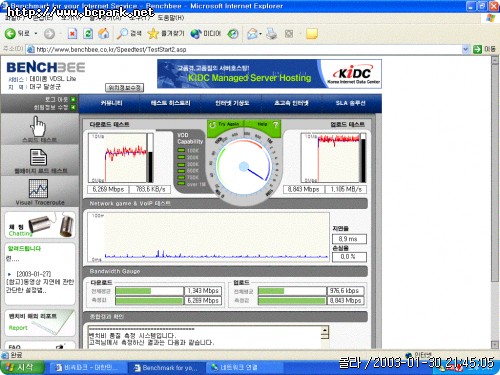Click the page scrollbar down arrow
The height and width of the screenshot is (375, 500).
(495, 344)
